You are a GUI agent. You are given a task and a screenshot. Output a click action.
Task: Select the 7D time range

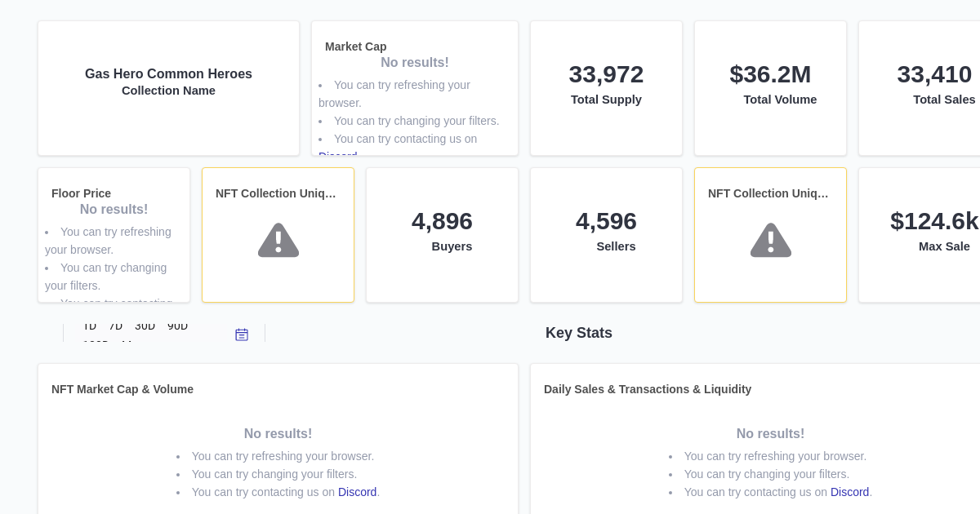(x=116, y=326)
